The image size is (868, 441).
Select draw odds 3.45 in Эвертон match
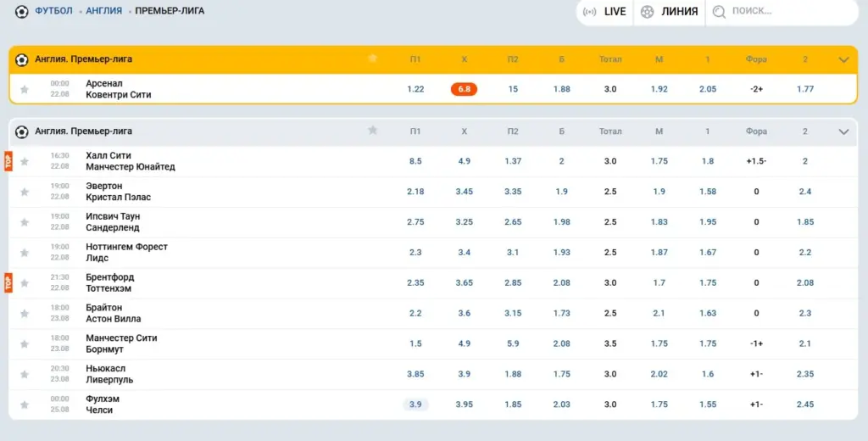pyautogui.click(x=464, y=192)
